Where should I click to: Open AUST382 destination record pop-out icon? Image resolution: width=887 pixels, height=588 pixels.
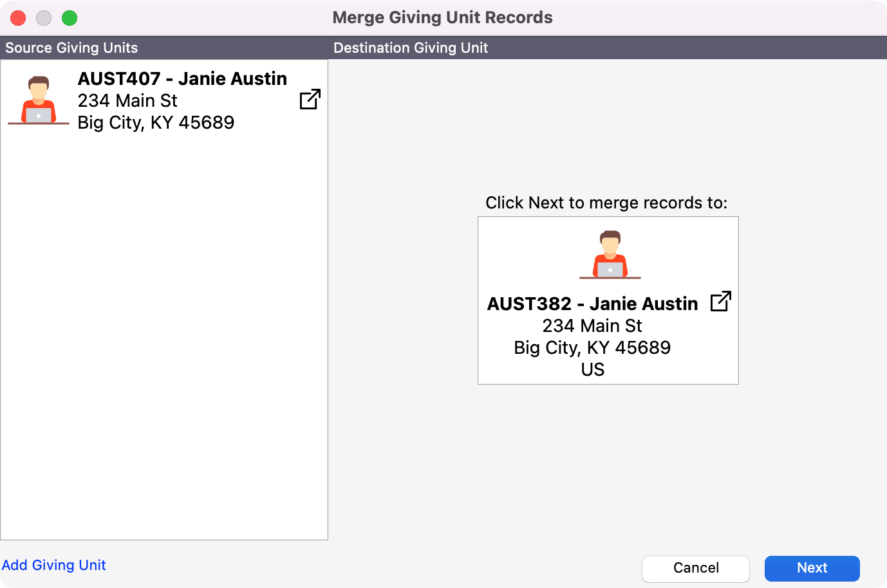click(720, 301)
